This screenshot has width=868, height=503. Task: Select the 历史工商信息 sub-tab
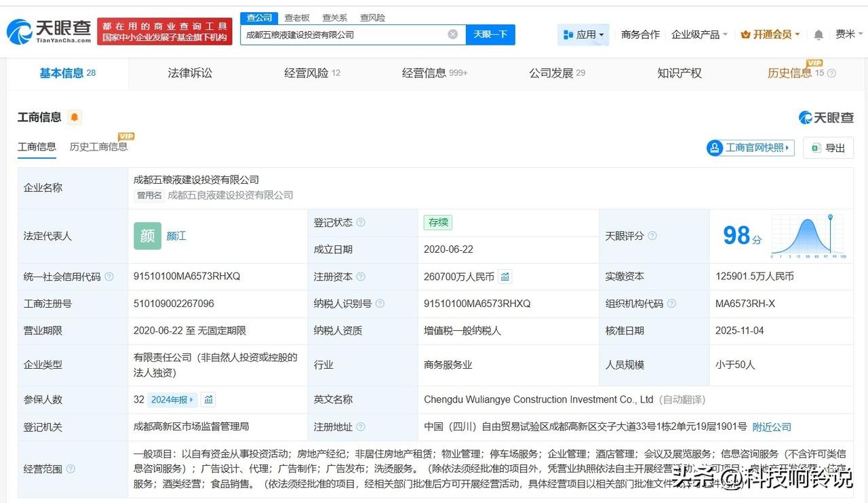98,147
